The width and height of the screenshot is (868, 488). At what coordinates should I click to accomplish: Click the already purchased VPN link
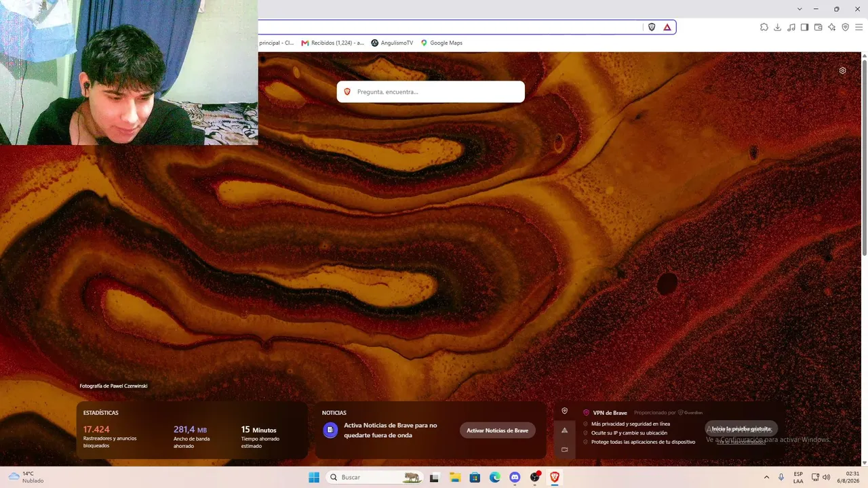pos(741,442)
